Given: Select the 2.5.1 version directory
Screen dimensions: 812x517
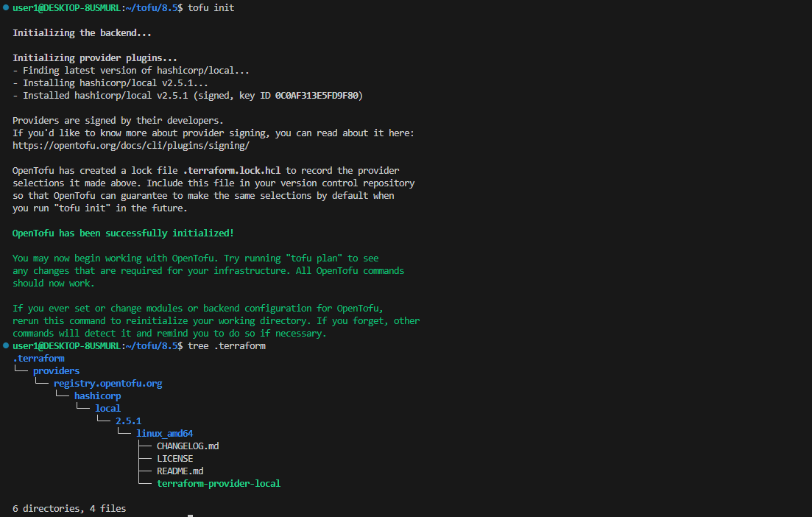Looking at the screenshot, I should 128,421.
